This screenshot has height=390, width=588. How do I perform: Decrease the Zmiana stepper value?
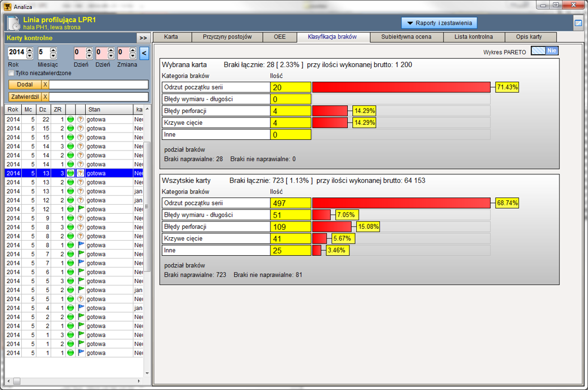(x=133, y=56)
